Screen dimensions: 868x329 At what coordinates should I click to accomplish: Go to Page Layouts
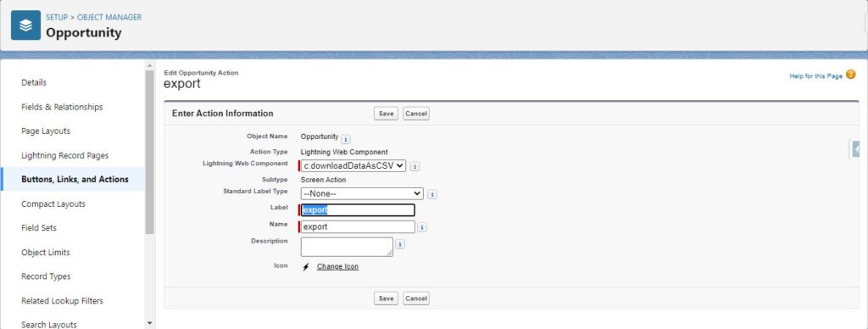pos(46,131)
